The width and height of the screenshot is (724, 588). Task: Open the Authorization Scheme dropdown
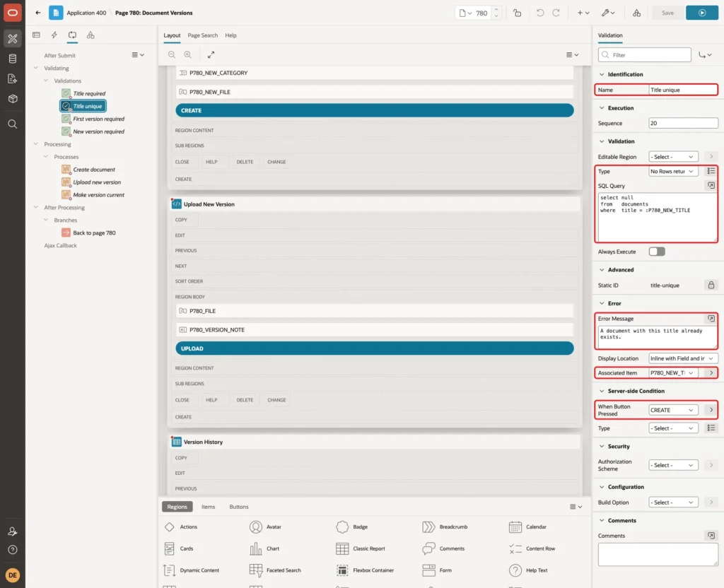(x=672, y=465)
